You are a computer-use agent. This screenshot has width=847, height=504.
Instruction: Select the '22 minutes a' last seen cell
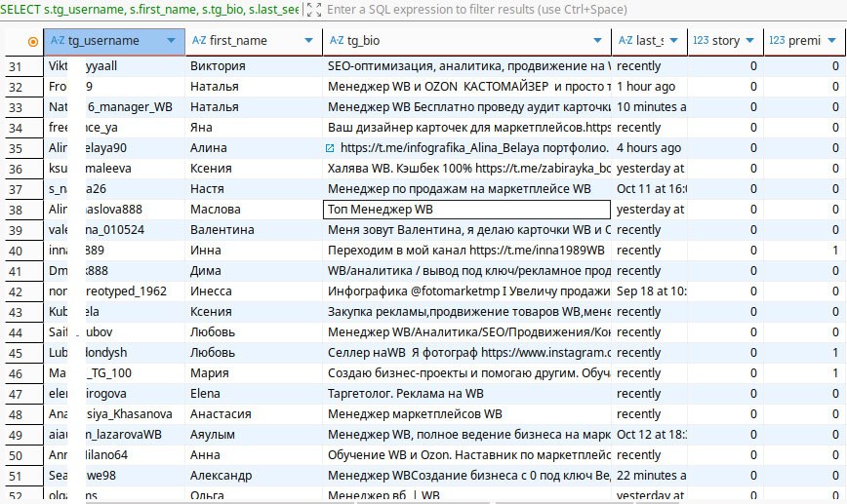[650, 476]
